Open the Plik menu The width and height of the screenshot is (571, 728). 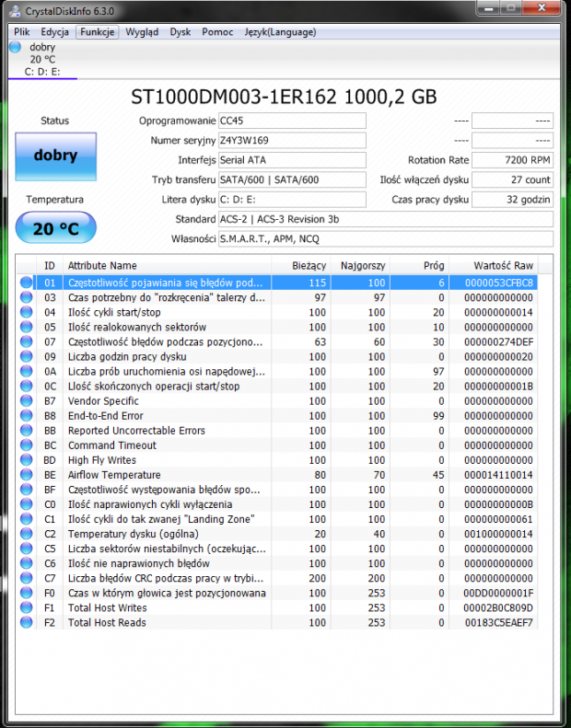(22, 31)
